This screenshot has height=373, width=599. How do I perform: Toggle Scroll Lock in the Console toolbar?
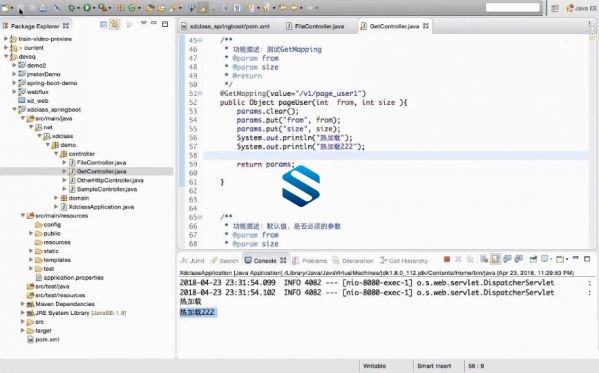(495, 259)
